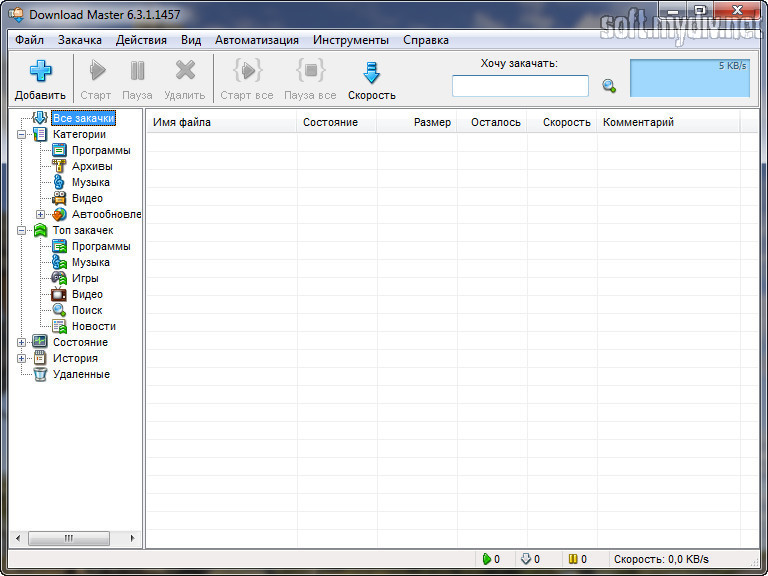Click the queued downloads arrow counter
768x576 pixels.
[x=530, y=559]
